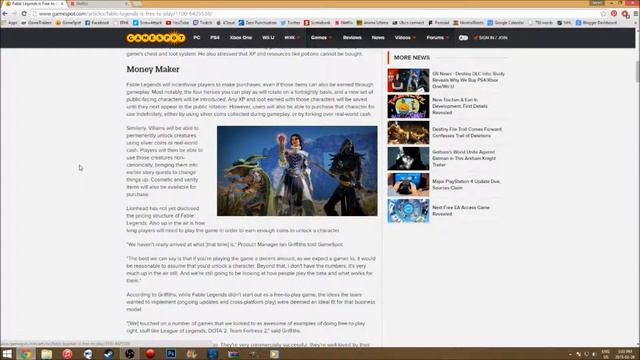Open the Windows Start button

[x=7, y=354]
